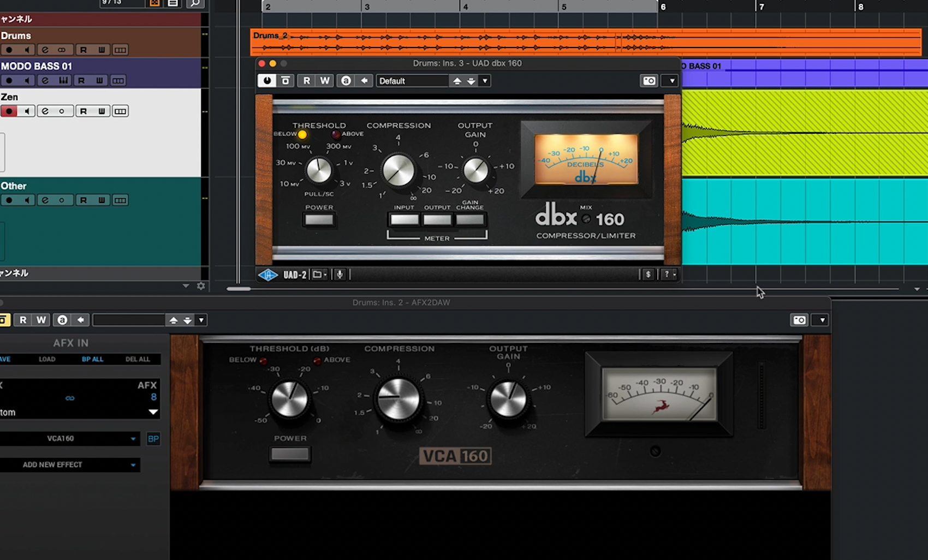Click Universal Audio logo in UAD-2 toolbar
Viewport: 928px width, 560px height.
tap(268, 275)
